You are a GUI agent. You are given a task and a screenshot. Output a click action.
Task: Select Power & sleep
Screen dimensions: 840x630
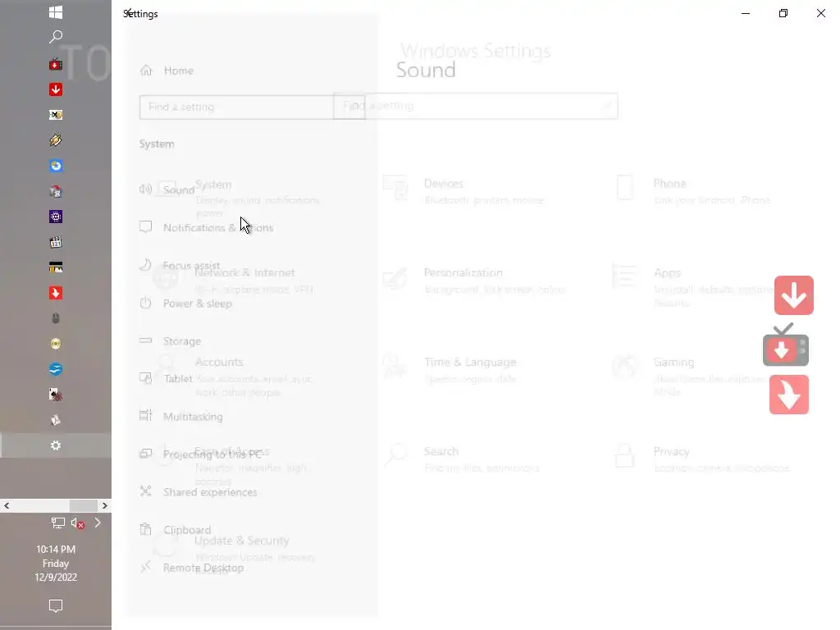coord(185,304)
